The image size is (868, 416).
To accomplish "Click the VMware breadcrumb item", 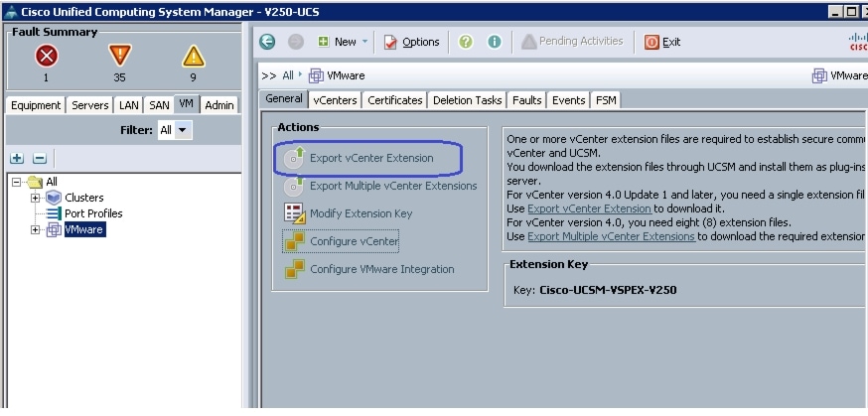I will [337, 75].
